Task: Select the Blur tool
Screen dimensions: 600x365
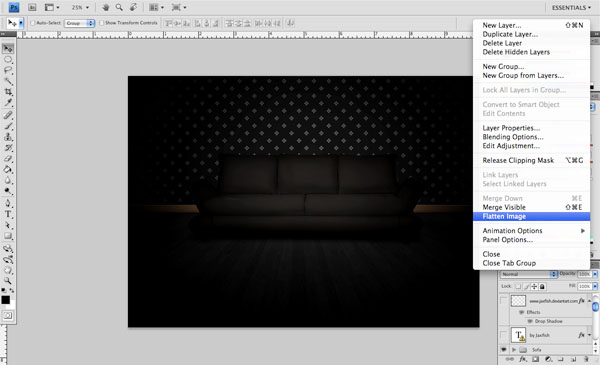Action: (8, 180)
